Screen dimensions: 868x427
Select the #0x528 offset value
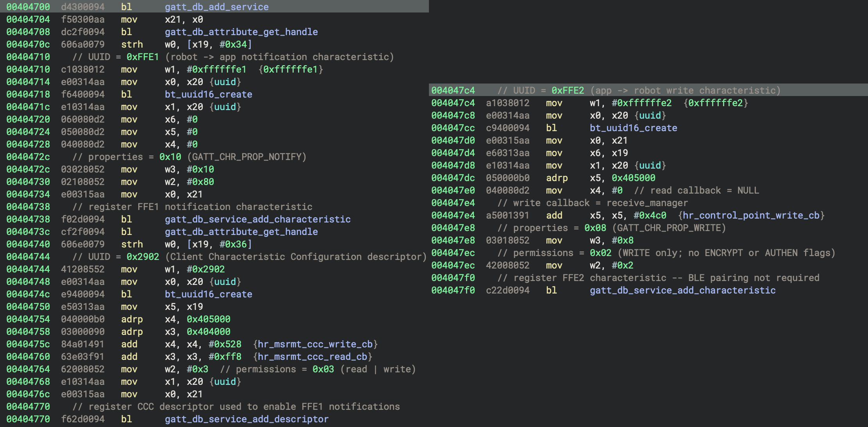(225, 344)
